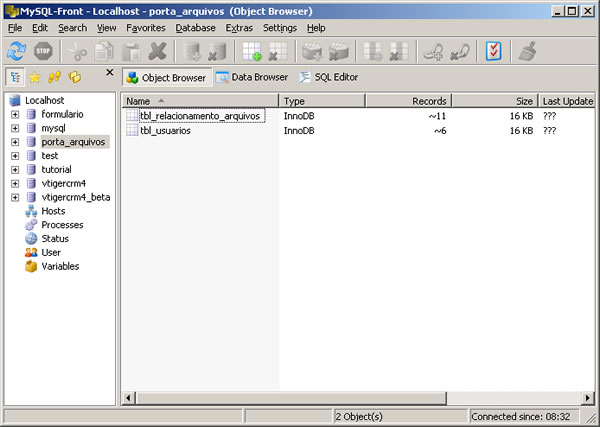Switch to the SQL Editor tab
Image resolution: width=600 pixels, height=427 pixels.
329,77
